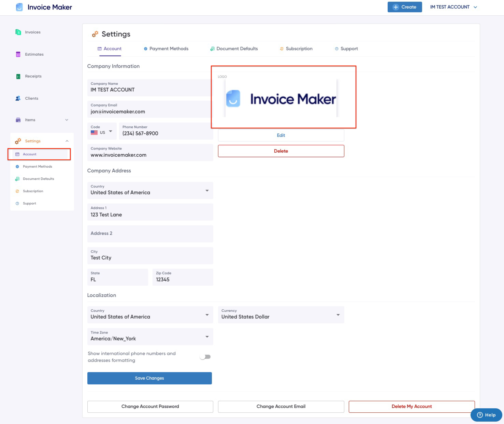Screen dimensions: 504x424
Task: Collapse the Settings sidebar section
Action: [67, 141]
